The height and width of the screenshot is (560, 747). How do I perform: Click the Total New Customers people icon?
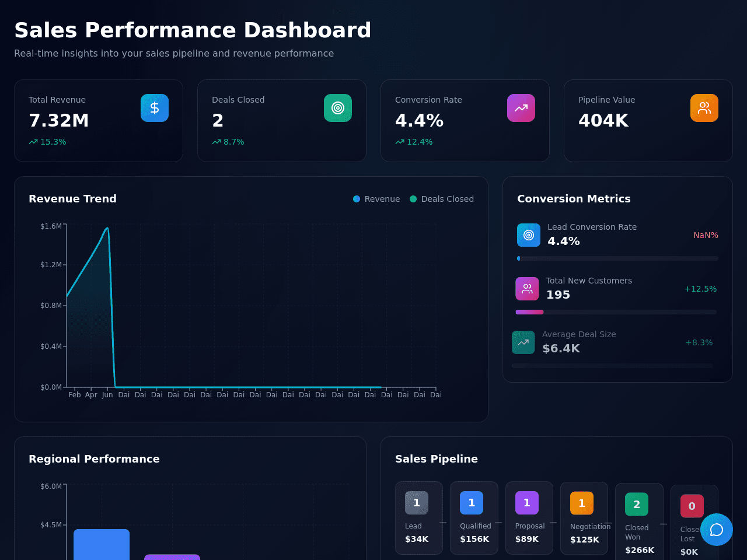click(527, 289)
